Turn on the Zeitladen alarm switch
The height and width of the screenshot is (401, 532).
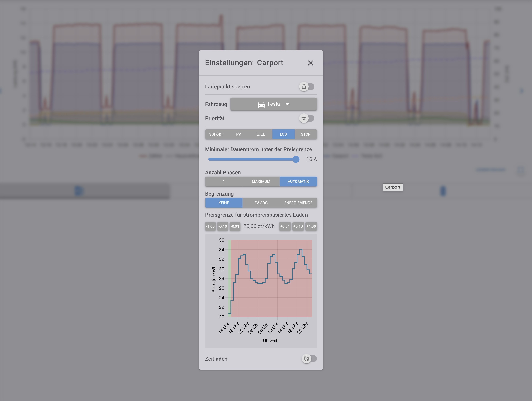pyautogui.click(x=309, y=359)
